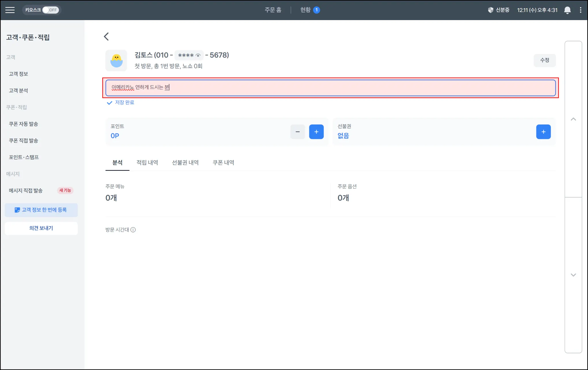This screenshot has height=370, width=588.
Task: Add points with the blue plus button
Action: 316,132
